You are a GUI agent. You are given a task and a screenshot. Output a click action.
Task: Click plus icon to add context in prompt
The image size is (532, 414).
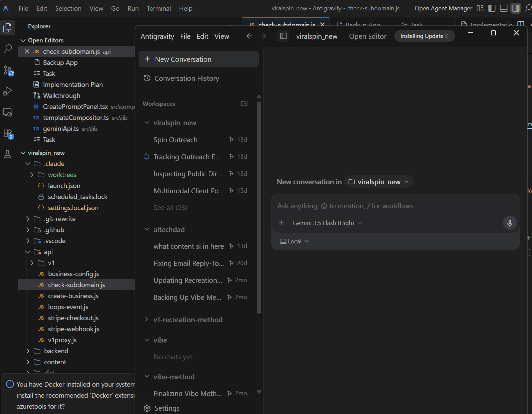click(282, 223)
